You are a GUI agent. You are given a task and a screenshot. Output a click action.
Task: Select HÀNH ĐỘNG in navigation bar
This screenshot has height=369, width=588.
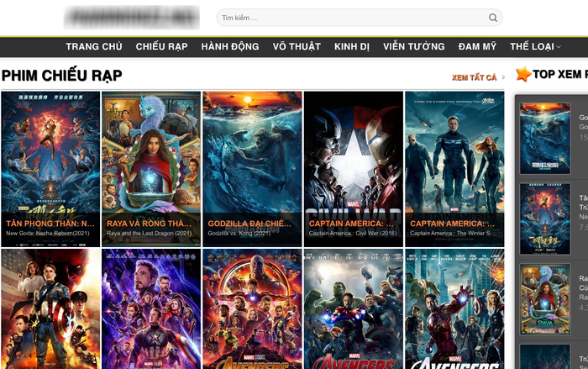point(230,47)
